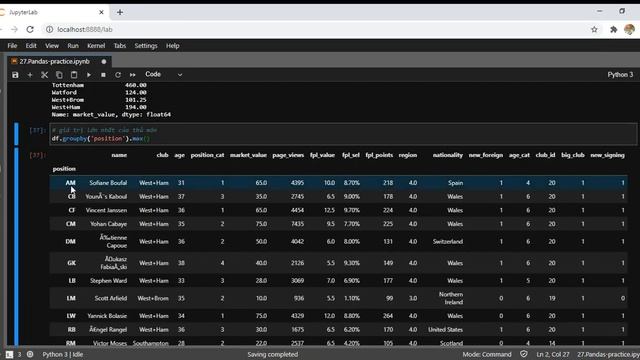Screen dimensions: 640x360
Task: Click the shield trust icon in the status bar
Action: [524, 354]
